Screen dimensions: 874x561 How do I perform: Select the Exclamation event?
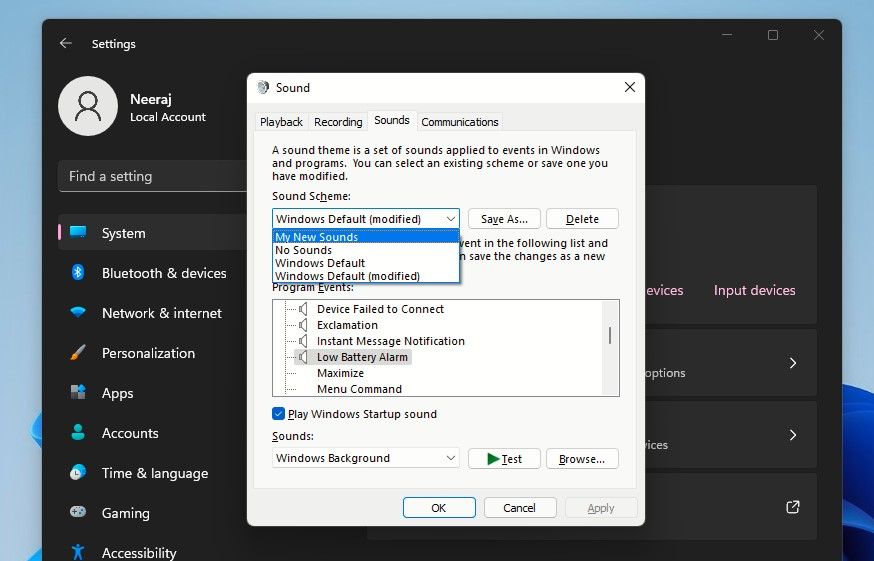tap(347, 325)
